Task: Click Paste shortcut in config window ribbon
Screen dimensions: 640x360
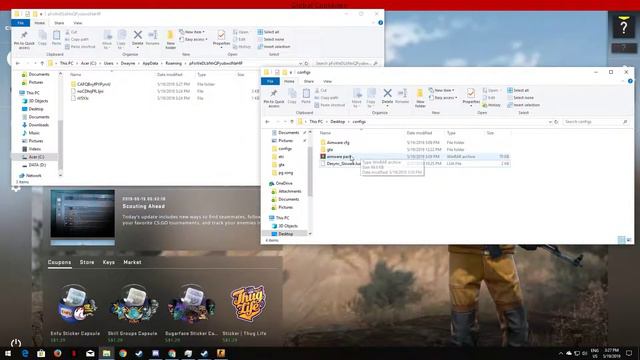Action: coord(330,105)
